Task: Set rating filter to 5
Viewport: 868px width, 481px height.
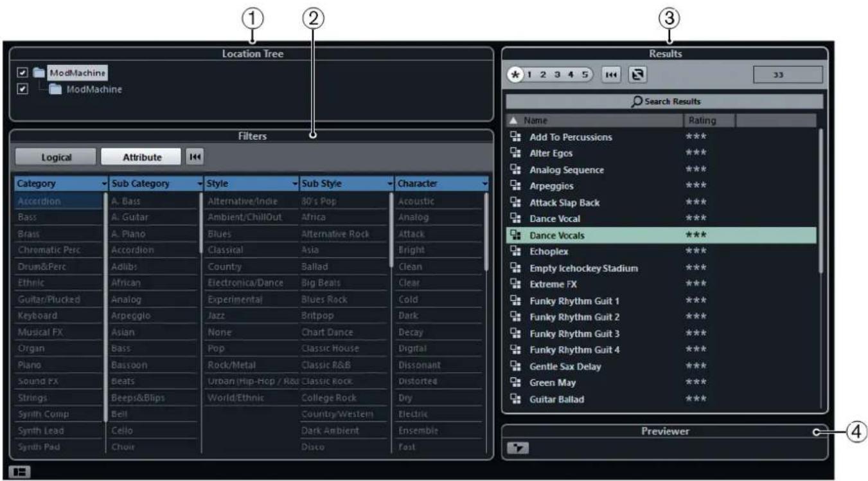Action: pyautogui.click(x=584, y=75)
